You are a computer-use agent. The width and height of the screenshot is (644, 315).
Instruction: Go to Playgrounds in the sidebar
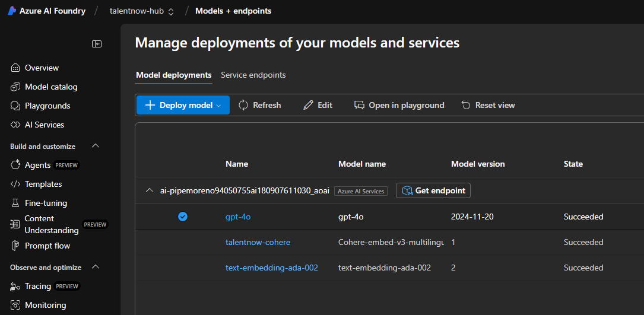tap(47, 106)
